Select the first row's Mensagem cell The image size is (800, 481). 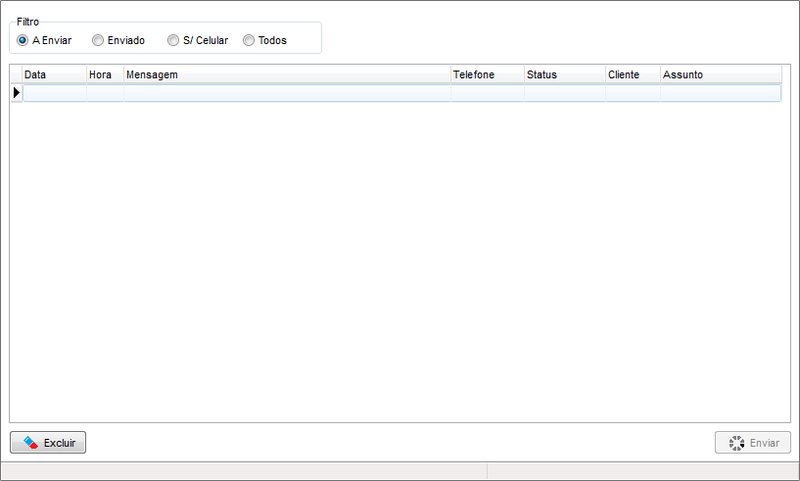(286, 93)
